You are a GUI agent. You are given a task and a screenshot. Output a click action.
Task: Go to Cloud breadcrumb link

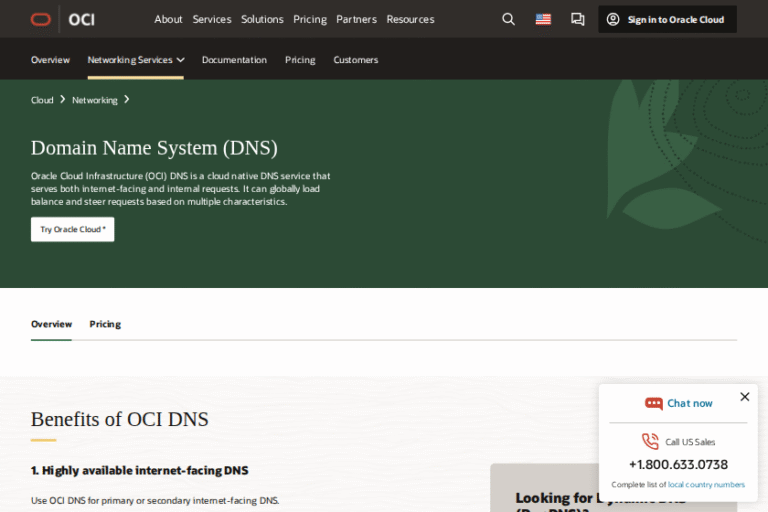(42, 100)
